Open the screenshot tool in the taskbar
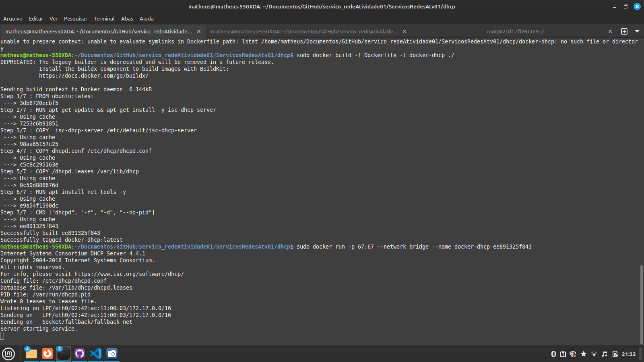The width and height of the screenshot is (644, 362). (x=112, y=354)
